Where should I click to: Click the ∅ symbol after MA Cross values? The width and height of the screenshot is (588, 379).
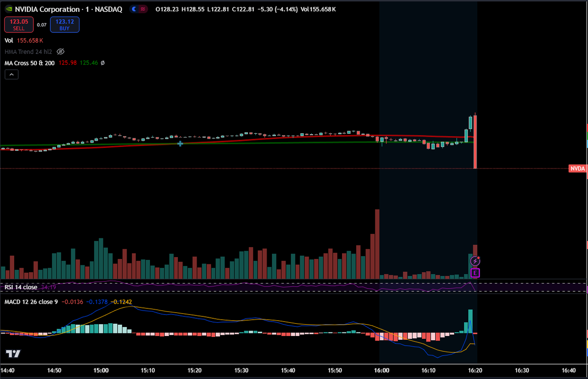pos(102,63)
